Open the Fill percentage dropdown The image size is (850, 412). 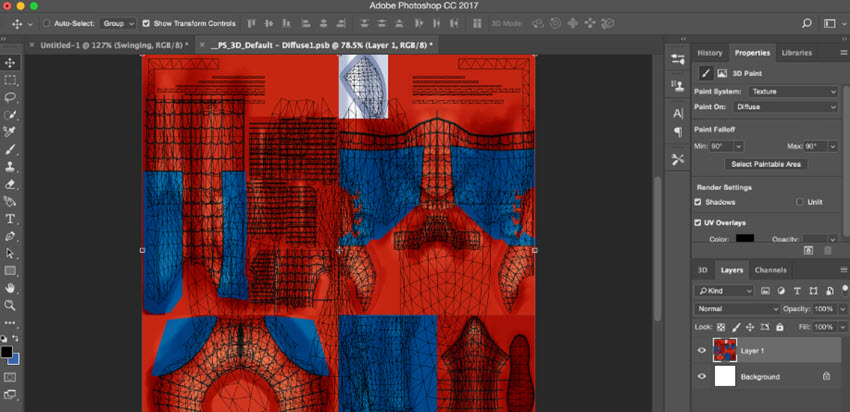click(842, 327)
